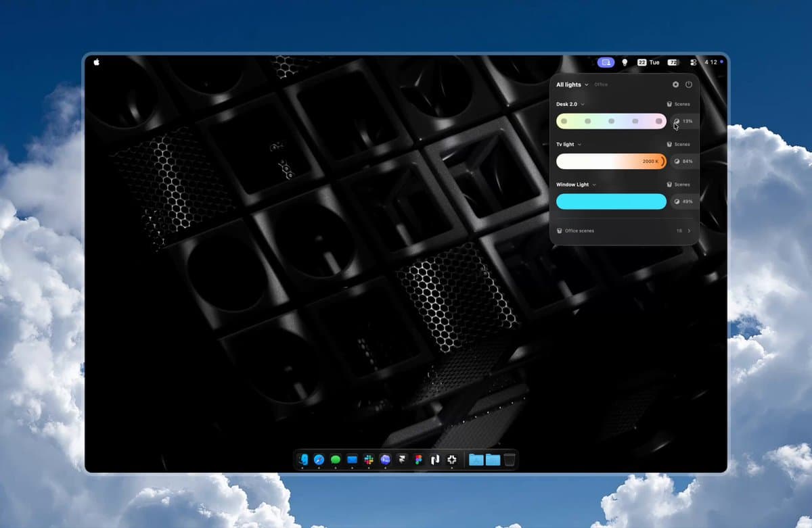The height and width of the screenshot is (528, 812).
Task: Click the highlighted purple menu bar app icon
Action: (606, 62)
